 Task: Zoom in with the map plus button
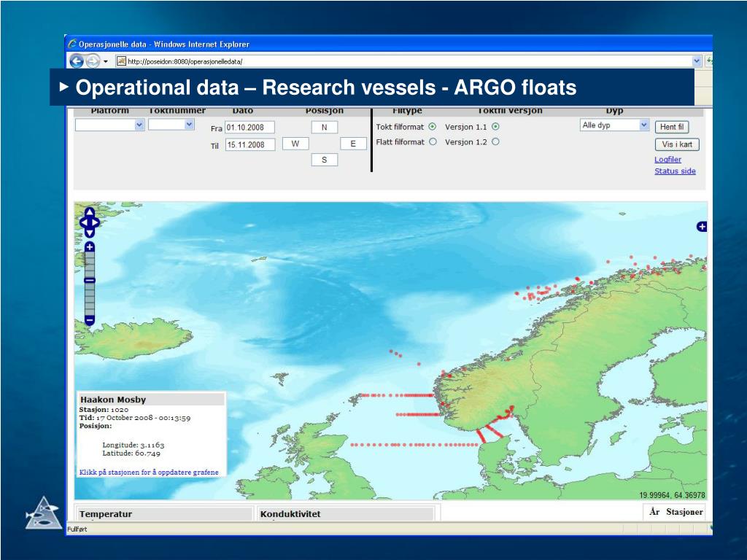pos(90,246)
